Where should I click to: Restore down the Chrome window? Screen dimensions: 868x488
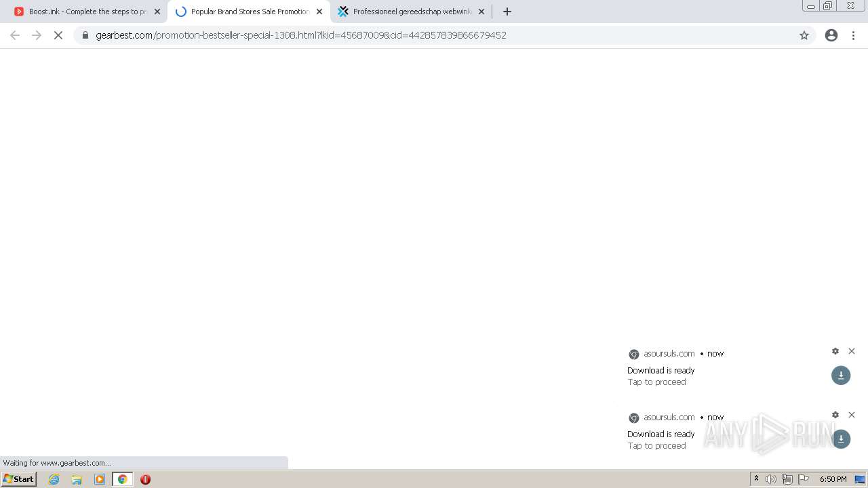[x=827, y=6]
